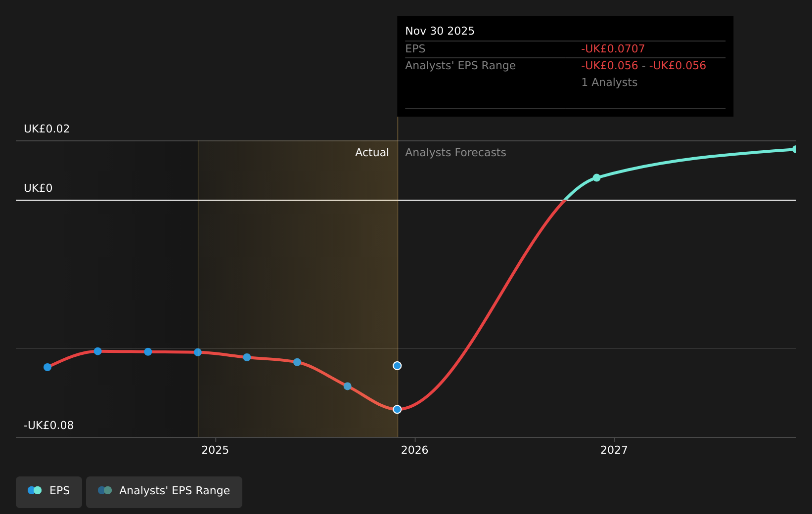Select the analyst estimate point above the EPS low
812x514 pixels.
(x=397, y=366)
